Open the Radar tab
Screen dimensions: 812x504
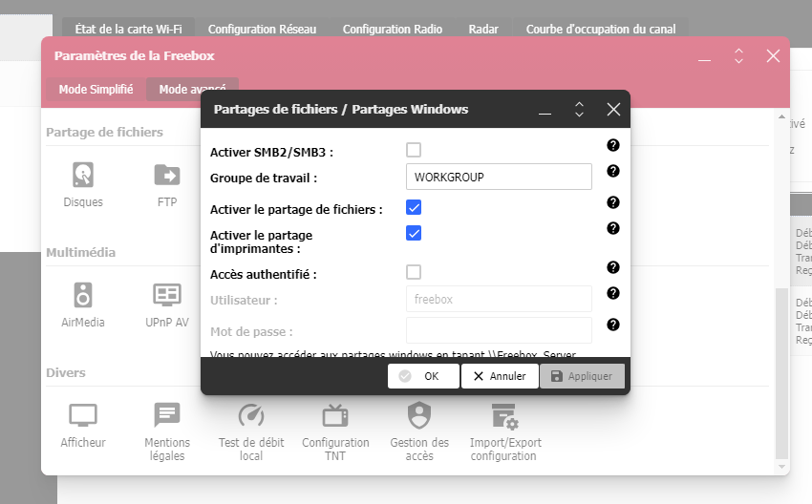[483, 29]
